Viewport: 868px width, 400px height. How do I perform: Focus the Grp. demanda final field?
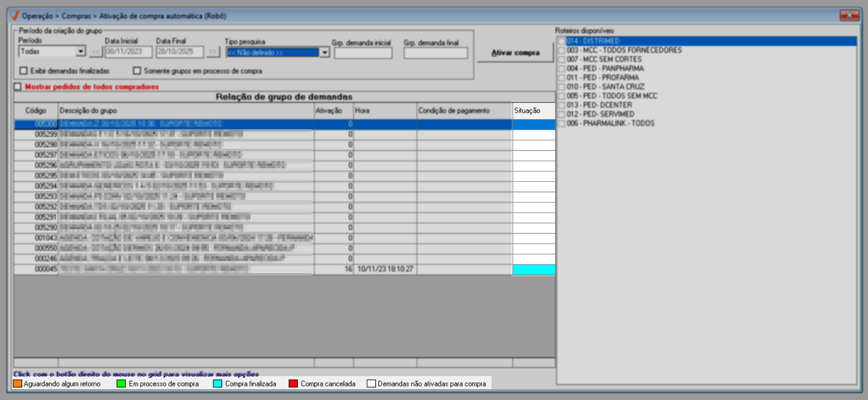[435, 53]
